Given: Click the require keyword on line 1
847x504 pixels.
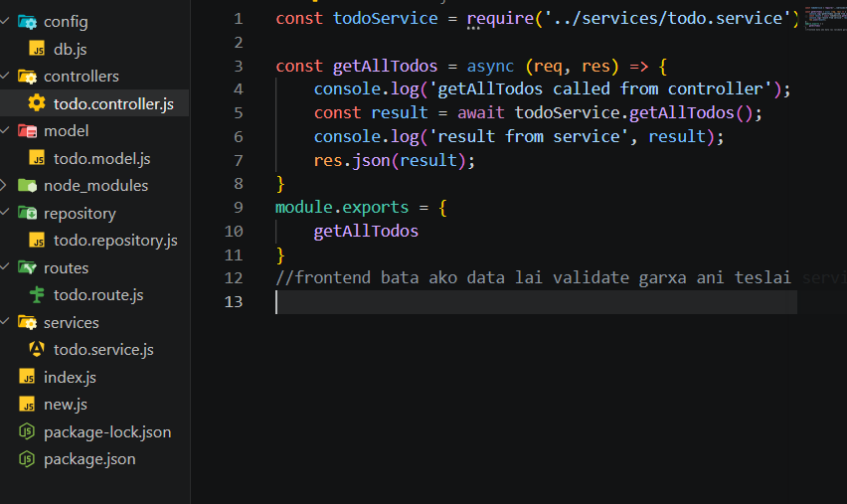Looking at the screenshot, I should click(x=500, y=18).
